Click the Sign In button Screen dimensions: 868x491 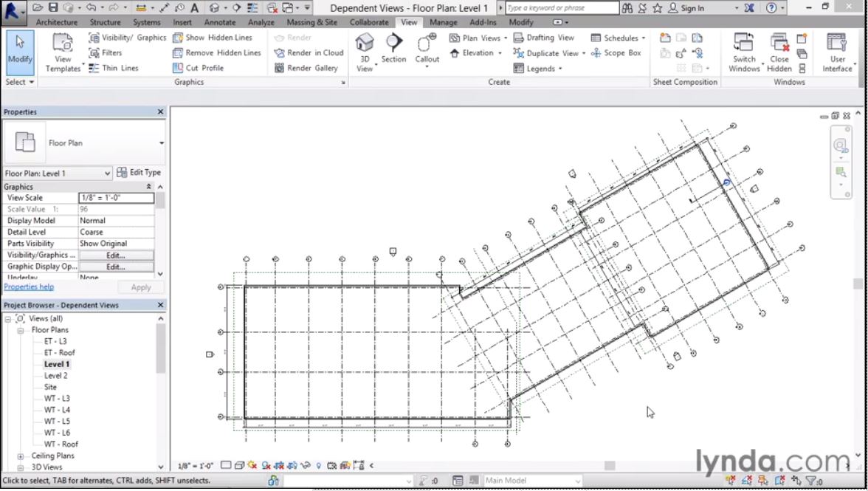click(686, 8)
